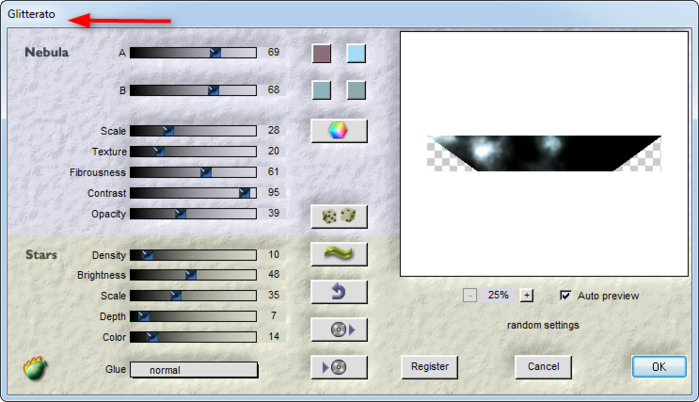Click the Stars Color slider
699x402 pixels.
coord(193,337)
